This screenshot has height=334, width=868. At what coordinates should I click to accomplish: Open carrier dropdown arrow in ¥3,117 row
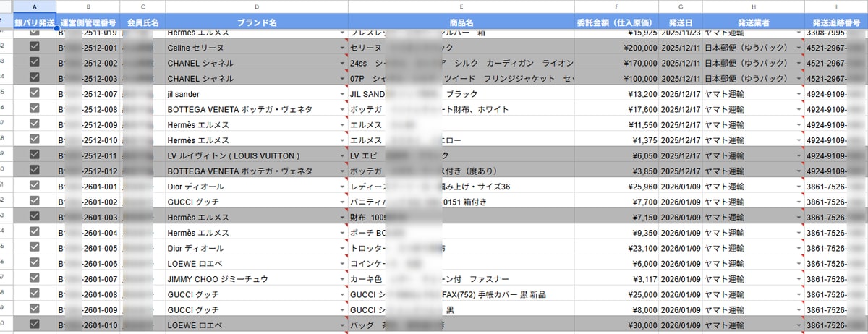pyautogui.click(x=799, y=279)
